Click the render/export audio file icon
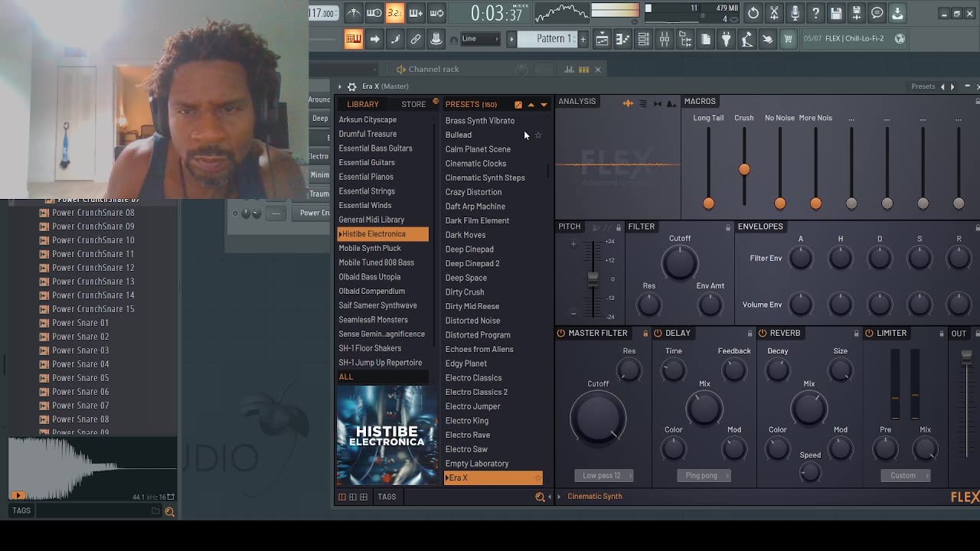Screen dimensions: 980x551 pyautogui.click(x=857, y=12)
